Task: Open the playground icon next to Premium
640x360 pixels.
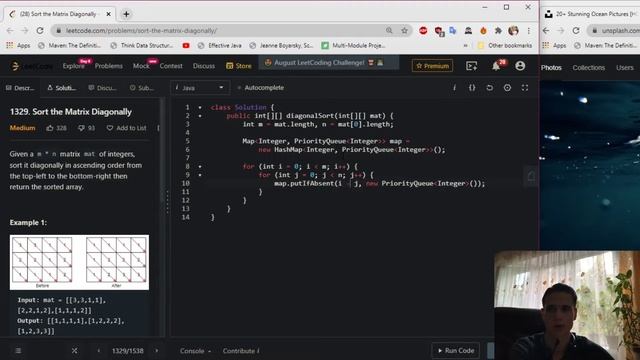Action: click(471, 66)
